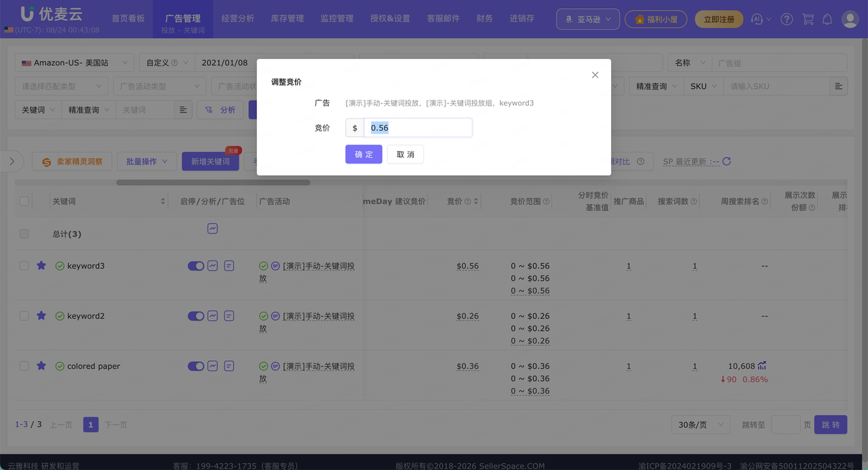Open the shopping cart icon
Screen dimensions: 868x470
coord(808,19)
